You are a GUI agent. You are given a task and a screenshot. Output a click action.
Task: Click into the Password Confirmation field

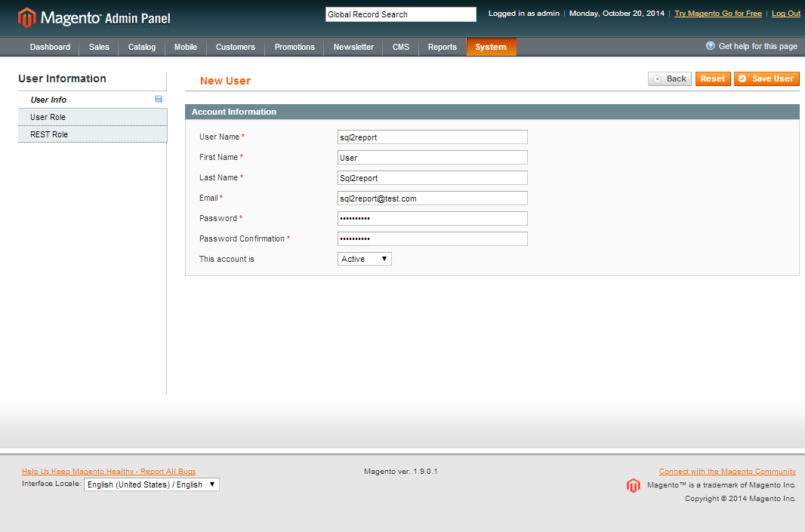point(432,239)
